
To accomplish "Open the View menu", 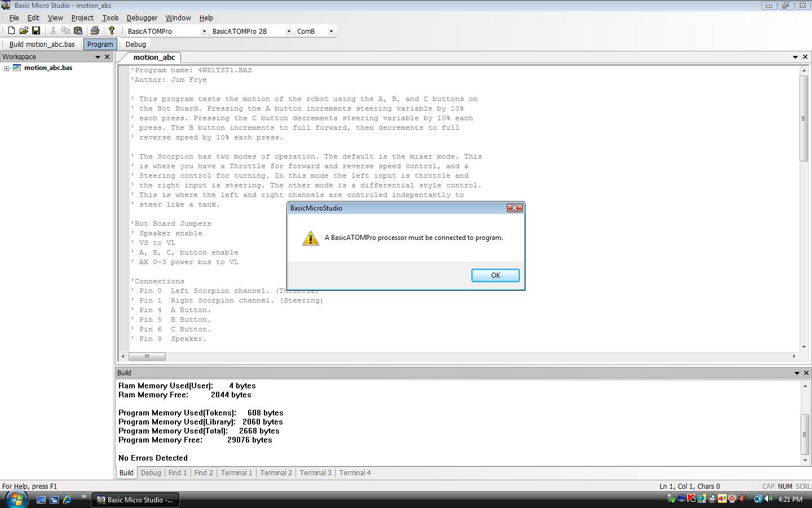I will pyautogui.click(x=55, y=18).
